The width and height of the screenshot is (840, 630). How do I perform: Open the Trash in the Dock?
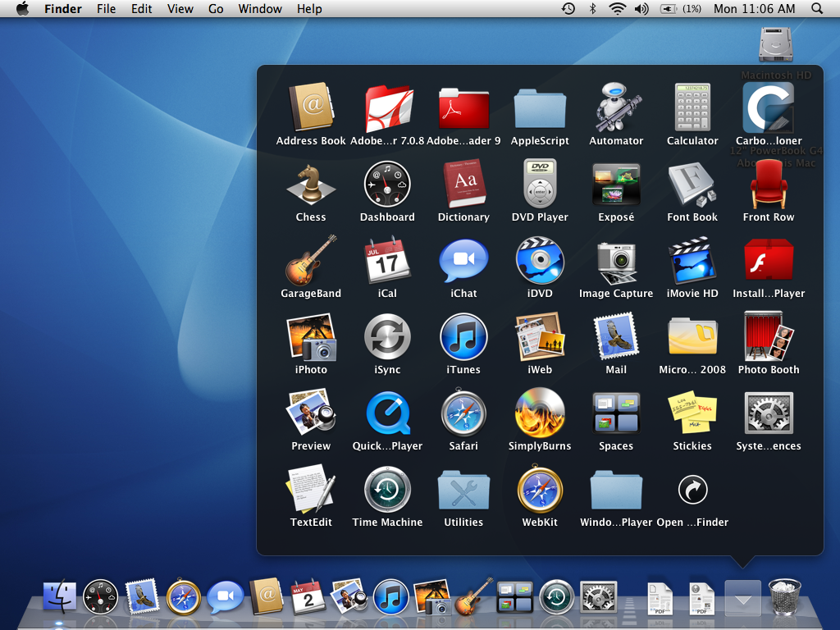coord(785,596)
